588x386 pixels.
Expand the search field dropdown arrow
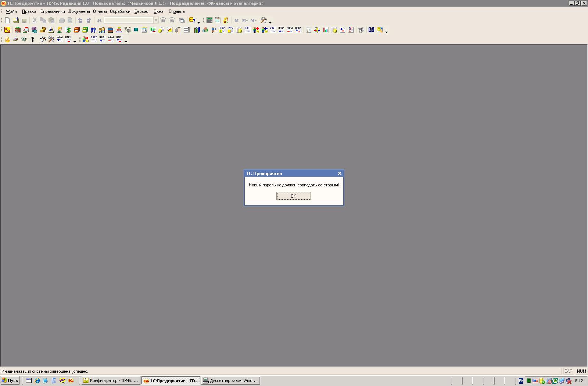coord(156,20)
